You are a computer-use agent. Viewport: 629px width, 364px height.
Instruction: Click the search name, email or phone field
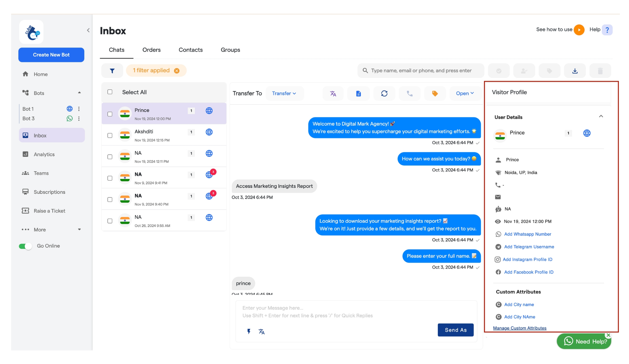click(x=421, y=71)
